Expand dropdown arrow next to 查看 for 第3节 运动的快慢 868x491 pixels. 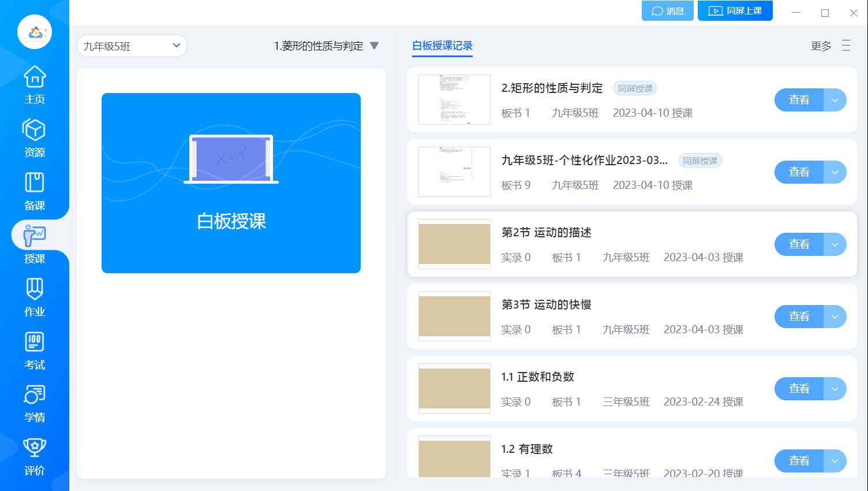click(835, 317)
